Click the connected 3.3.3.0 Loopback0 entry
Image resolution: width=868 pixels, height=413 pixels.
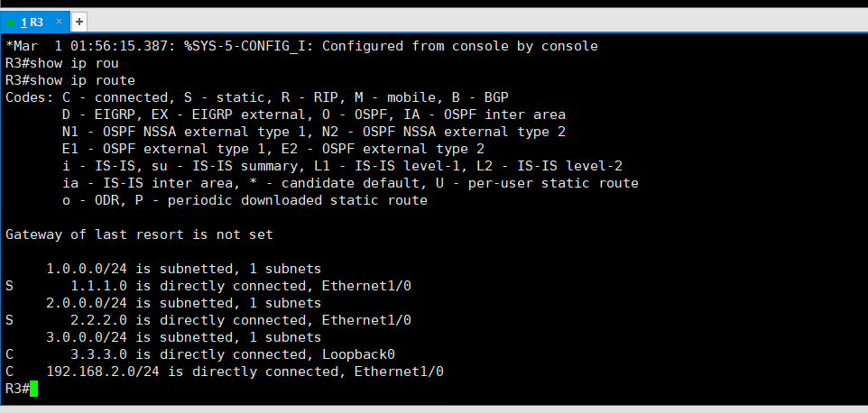pyautogui.click(x=199, y=355)
